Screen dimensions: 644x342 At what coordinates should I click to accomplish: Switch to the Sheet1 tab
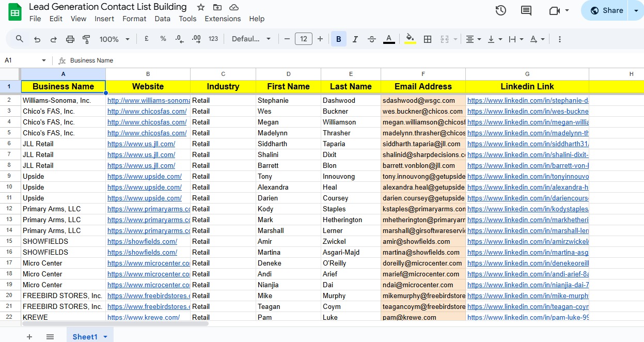point(85,337)
